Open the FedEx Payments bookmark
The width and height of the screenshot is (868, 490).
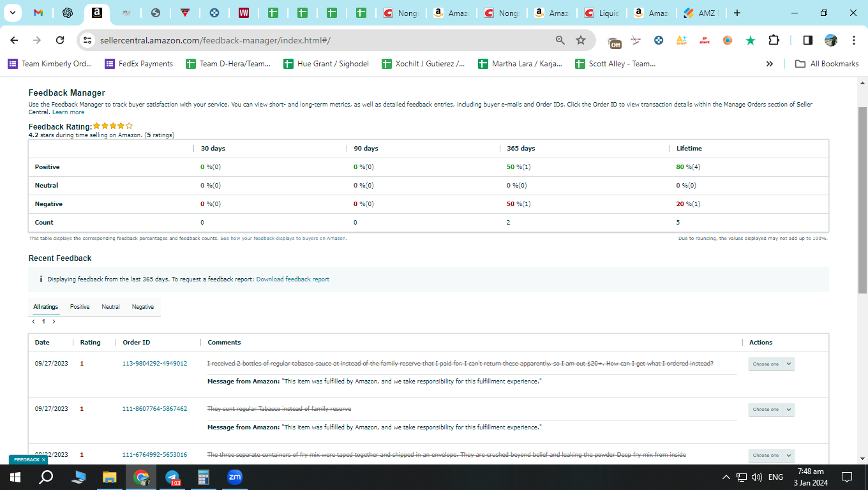(139, 64)
